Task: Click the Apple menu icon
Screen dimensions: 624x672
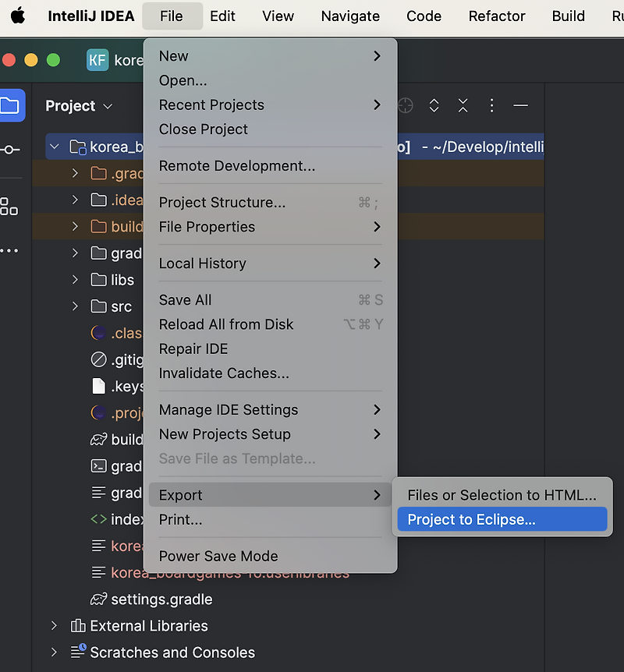Action: click(x=19, y=16)
